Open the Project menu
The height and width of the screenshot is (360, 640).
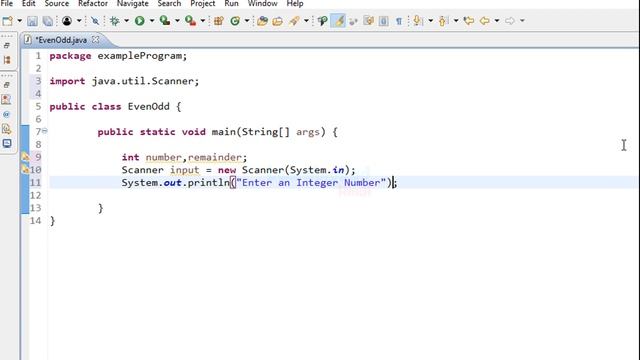pos(202,4)
